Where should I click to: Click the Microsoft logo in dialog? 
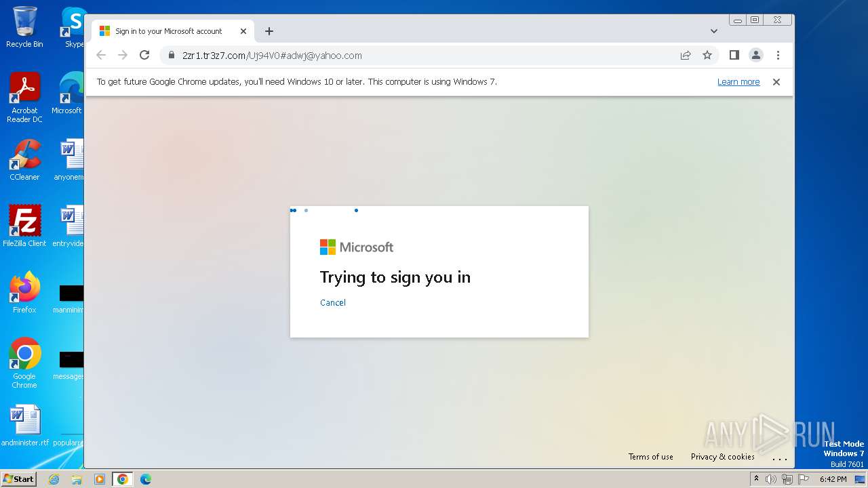[357, 247]
